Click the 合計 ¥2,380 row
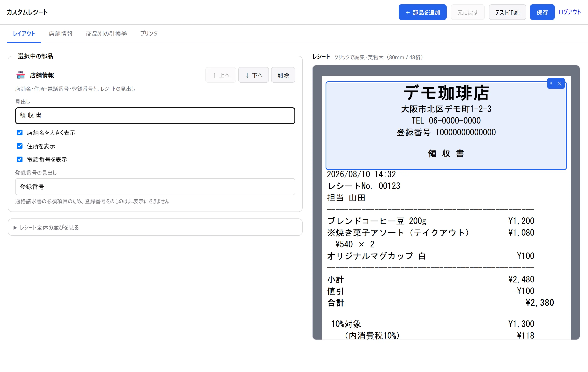 coord(440,303)
